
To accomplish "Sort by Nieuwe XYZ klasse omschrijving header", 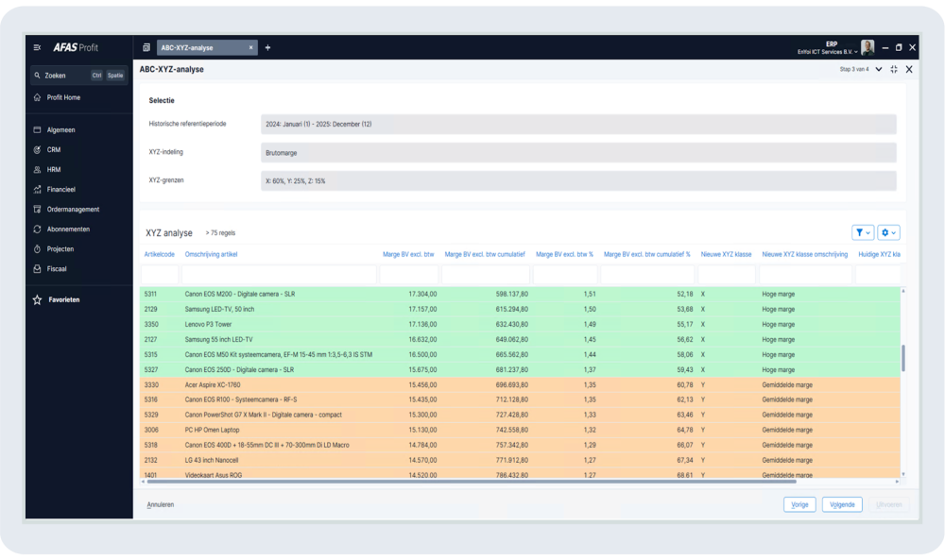I will coord(804,255).
